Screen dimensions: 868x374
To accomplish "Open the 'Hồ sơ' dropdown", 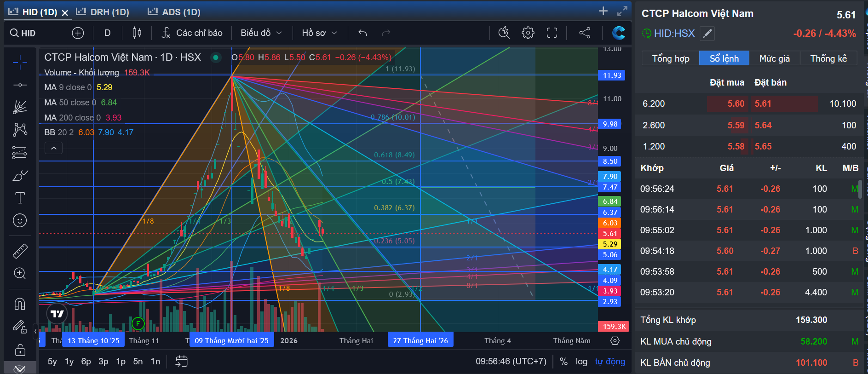I will (x=319, y=33).
